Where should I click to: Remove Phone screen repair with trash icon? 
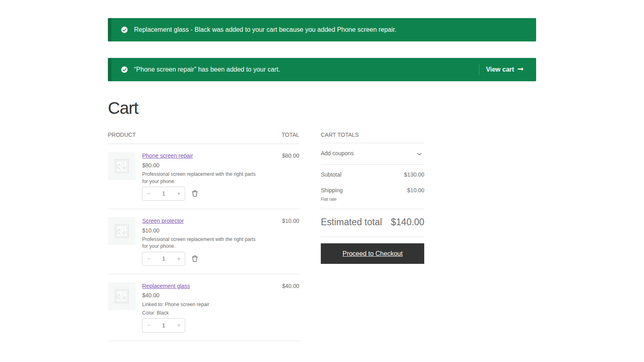point(195,193)
